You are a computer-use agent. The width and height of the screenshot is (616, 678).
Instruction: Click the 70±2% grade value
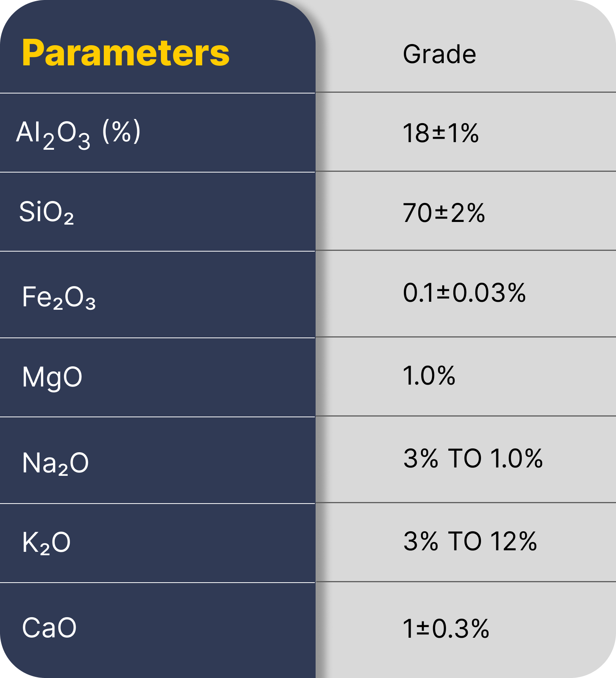tap(444, 212)
